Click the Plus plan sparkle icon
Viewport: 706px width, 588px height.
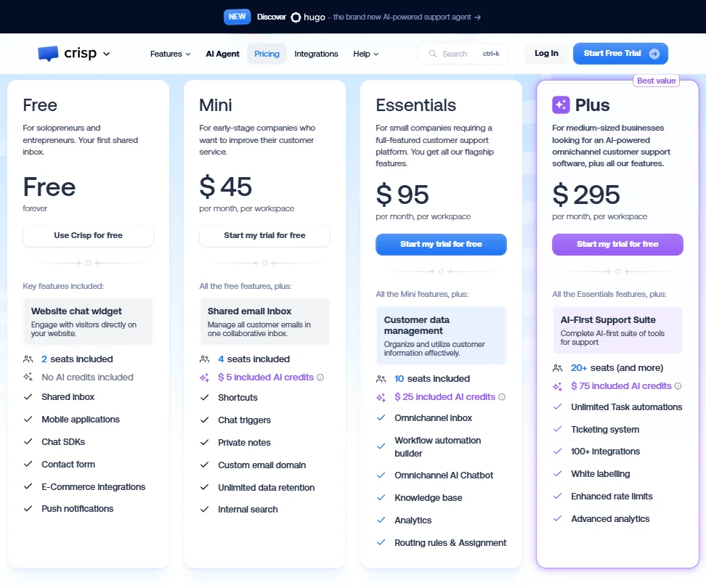click(561, 105)
